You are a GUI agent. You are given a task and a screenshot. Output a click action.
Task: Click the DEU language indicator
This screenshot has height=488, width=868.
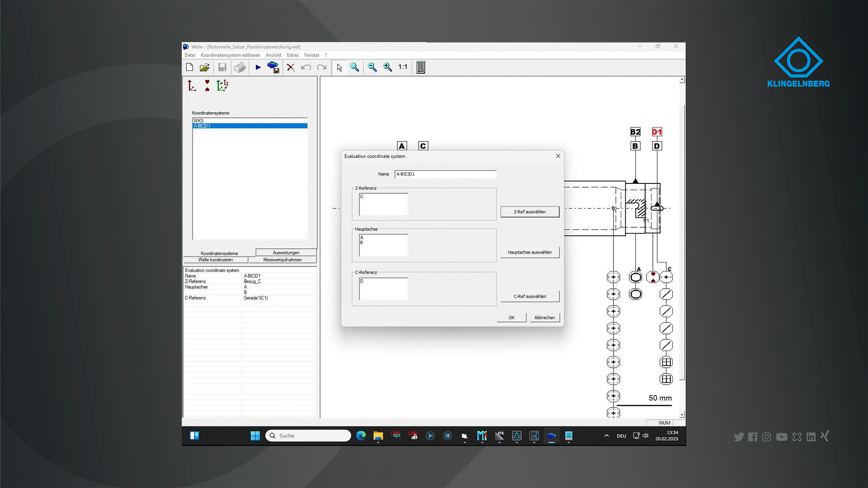[x=622, y=436]
